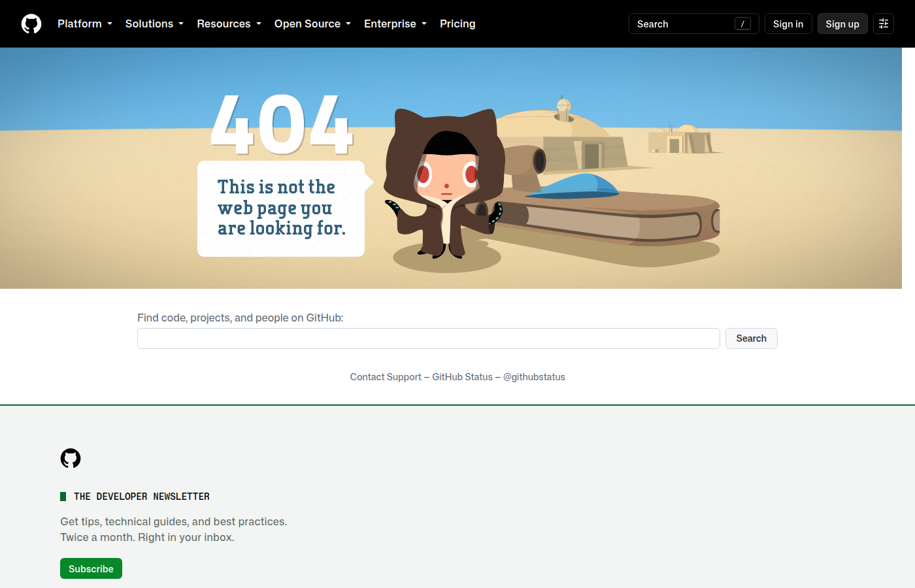915x588 pixels.
Task: Open the Contact Support link
Action: [386, 377]
